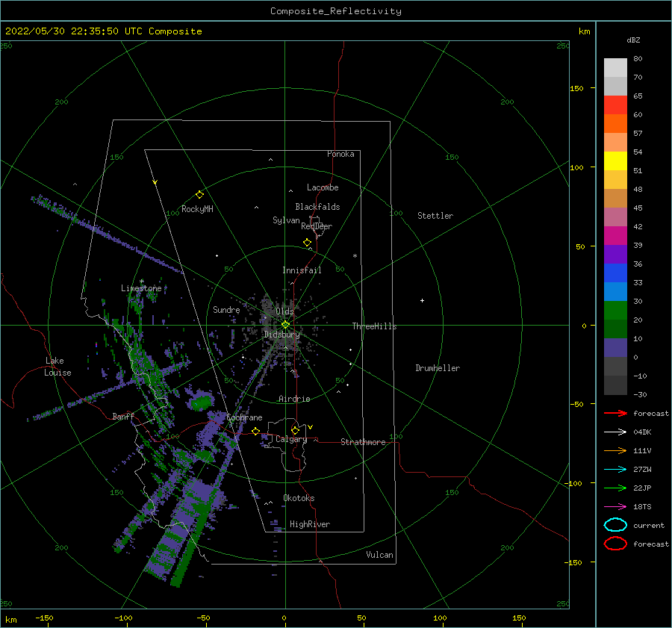The width and height of the screenshot is (672, 628).
Task: Click the Composite_Reflectivity title
Action: [336, 11]
